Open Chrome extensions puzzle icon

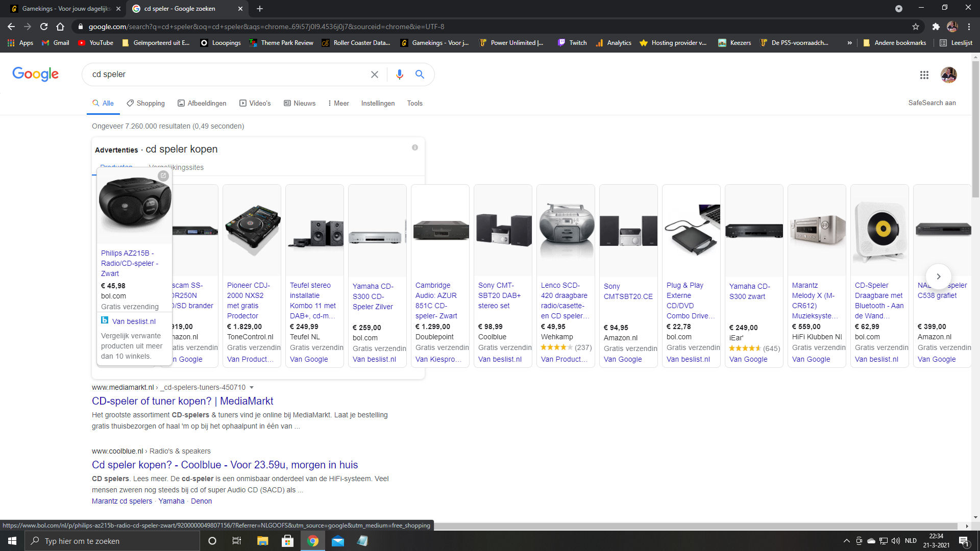pos(936,27)
